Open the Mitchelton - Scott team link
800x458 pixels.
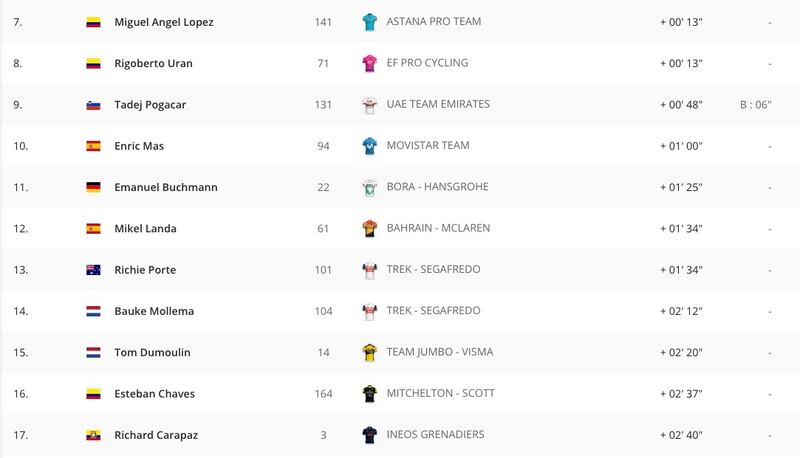pos(440,393)
